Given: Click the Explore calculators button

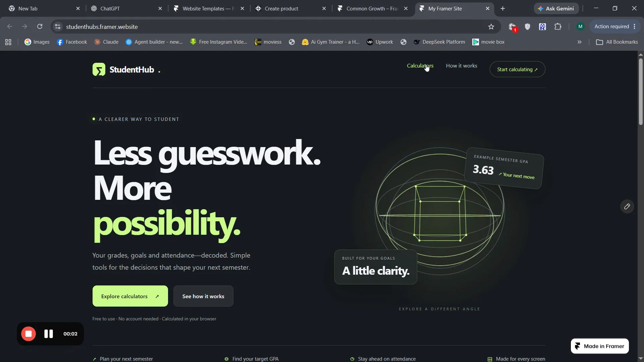Looking at the screenshot, I should point(130,296).
